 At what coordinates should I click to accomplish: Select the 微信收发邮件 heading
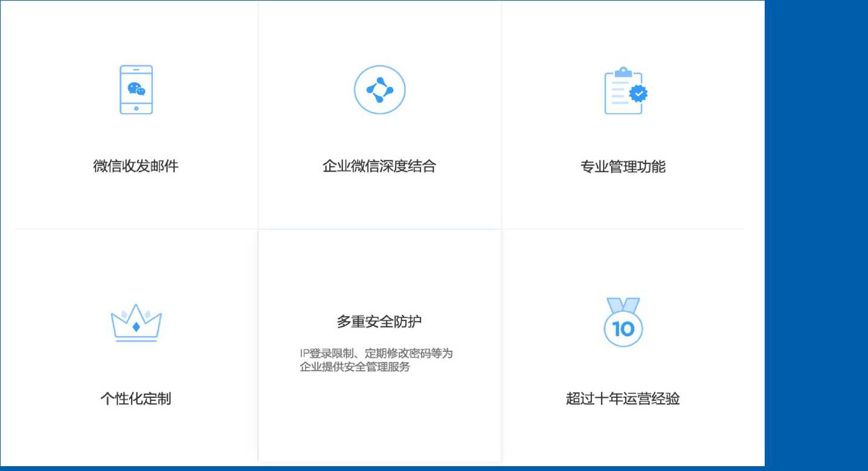pos(136,166)
